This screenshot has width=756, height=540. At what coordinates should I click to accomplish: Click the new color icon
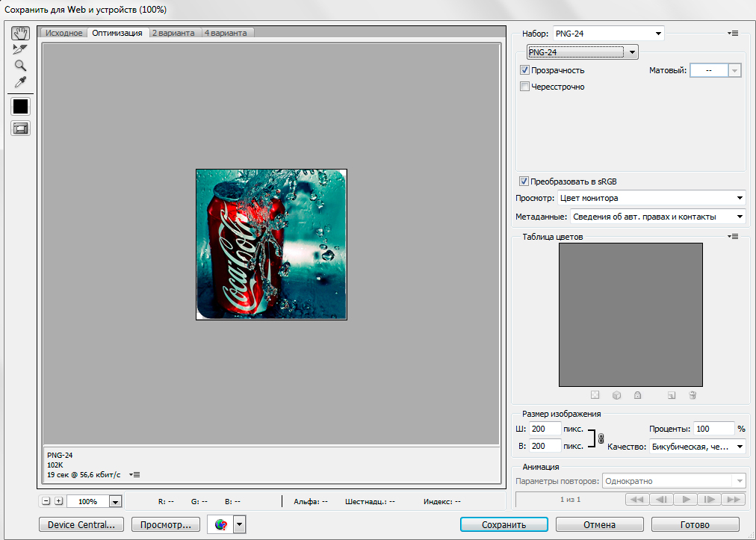coord(671,395)
